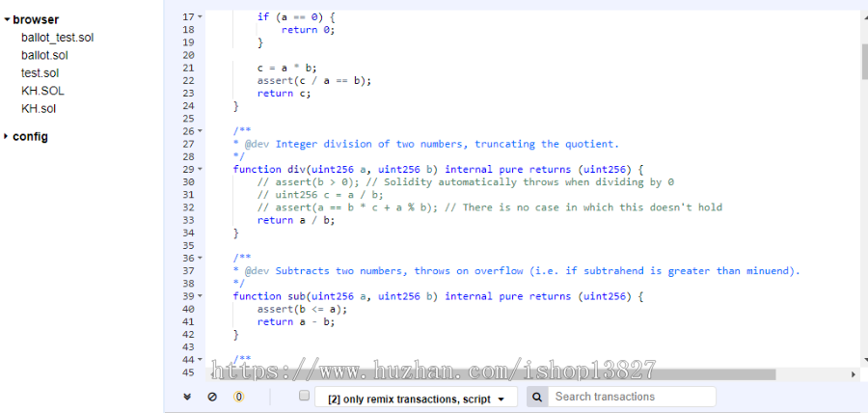Open the KH.sol file
The image size is (868, 413).
[x=39, y=108]
